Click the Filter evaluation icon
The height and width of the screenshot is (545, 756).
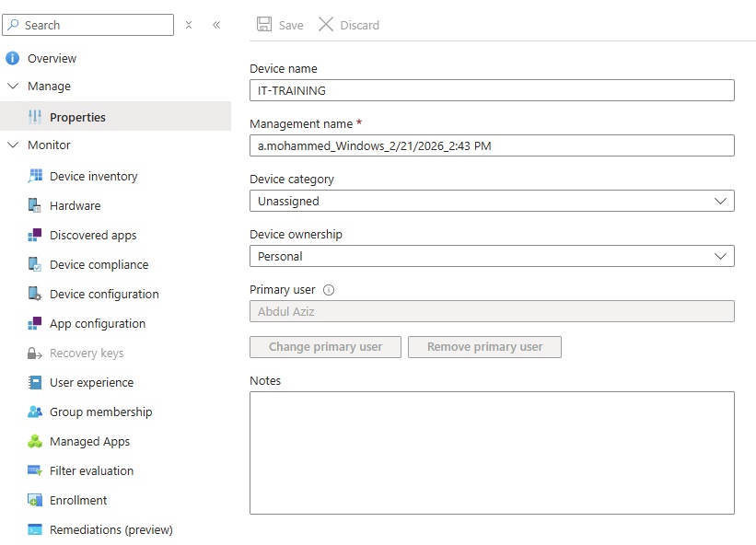(35, 471)
